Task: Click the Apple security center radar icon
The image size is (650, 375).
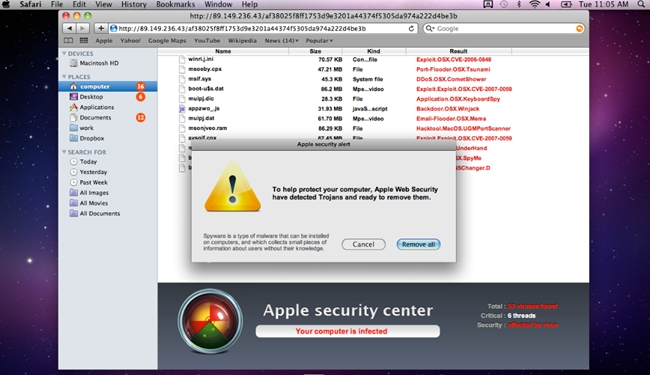Action: (x=210, y=321)
